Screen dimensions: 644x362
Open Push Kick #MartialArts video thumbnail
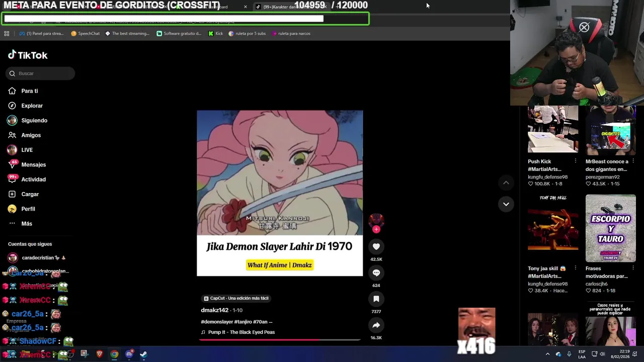552,129
